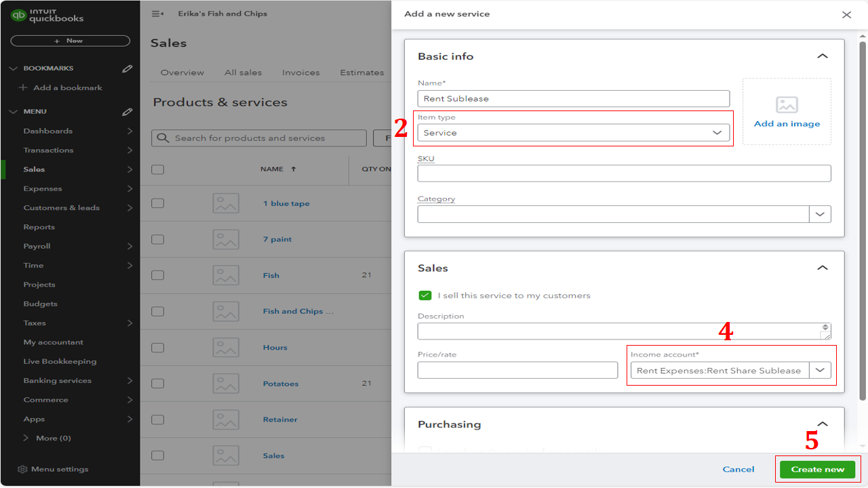Toggle the select-all checkbox in table header
Viewport: 868px width, 488px height.
157,169
